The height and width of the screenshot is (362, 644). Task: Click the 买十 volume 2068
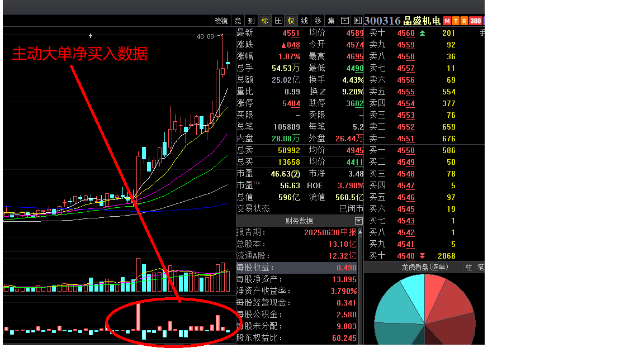coord(447,256)
